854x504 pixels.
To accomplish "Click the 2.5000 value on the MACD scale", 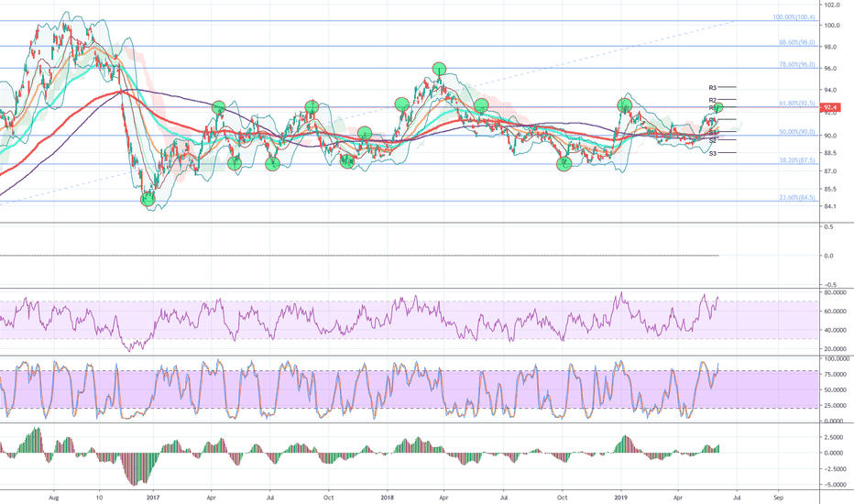I will click(x=835, y=437).
